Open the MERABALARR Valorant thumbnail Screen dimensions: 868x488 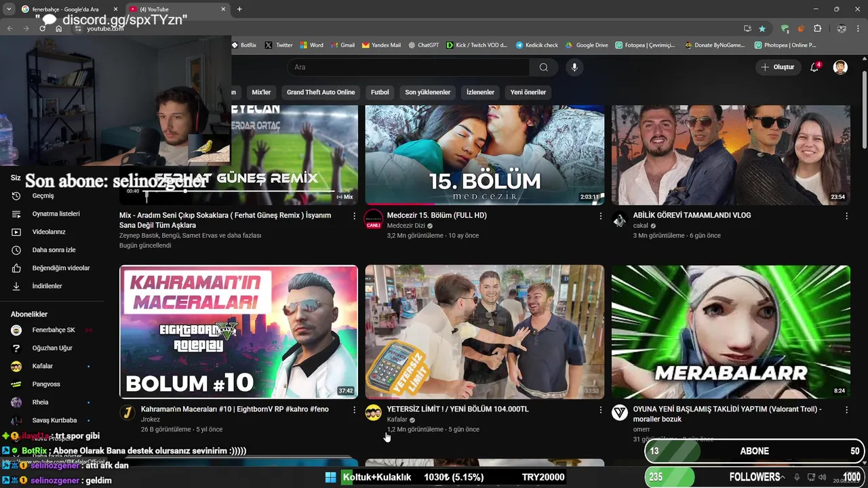coord(730,331)
